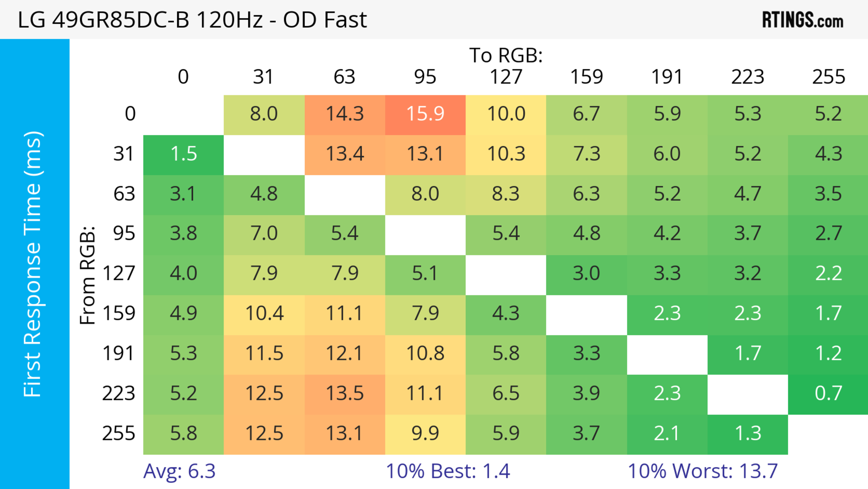Click the dark green 1.5 cell

pos(183,155)
